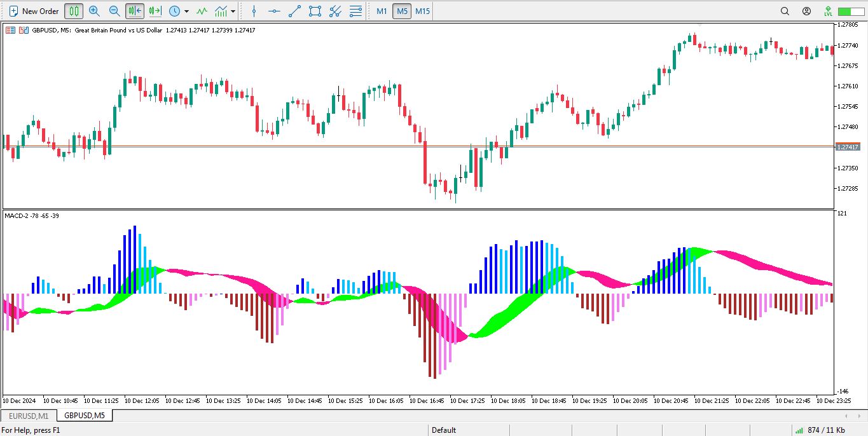Image resolution: width=868 pixels, height=436 pixels.
Task: Toggle chart auto-scroll to latest bar
Action: coord(135,11)
